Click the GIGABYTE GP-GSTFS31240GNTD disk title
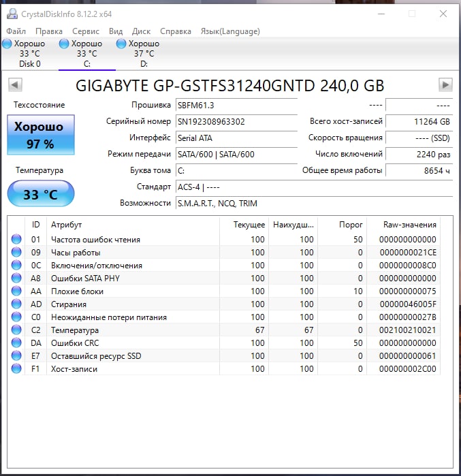This screenshot has height=476, width=461. pyautogui.click(x=229, y=86)
